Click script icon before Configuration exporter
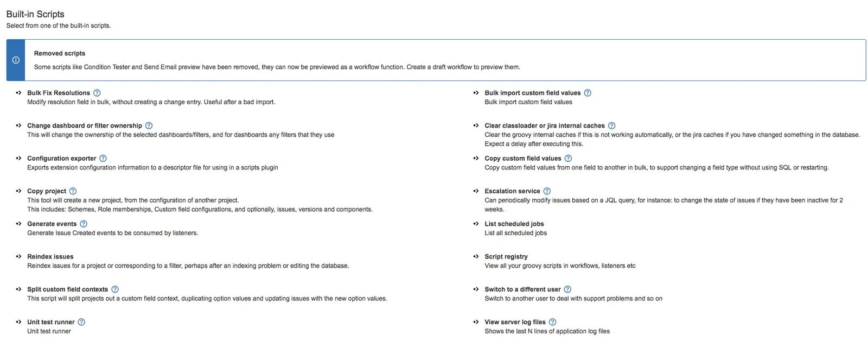This screenshot has width=868, height=353. (x=18, y=159)
